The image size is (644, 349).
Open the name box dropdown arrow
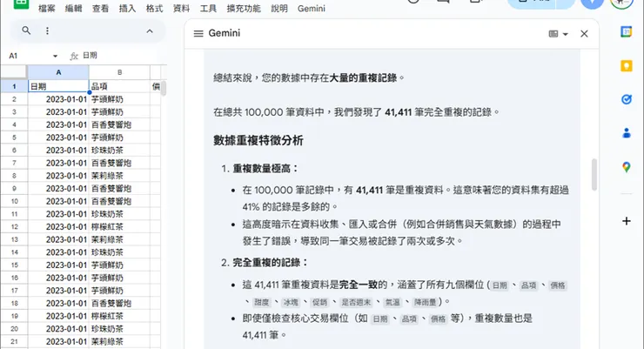55,56
